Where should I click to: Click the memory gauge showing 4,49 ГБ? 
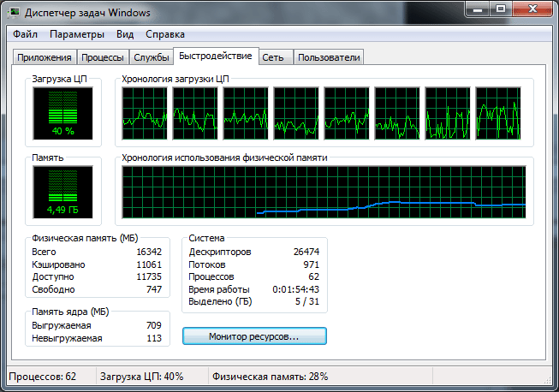62,192
